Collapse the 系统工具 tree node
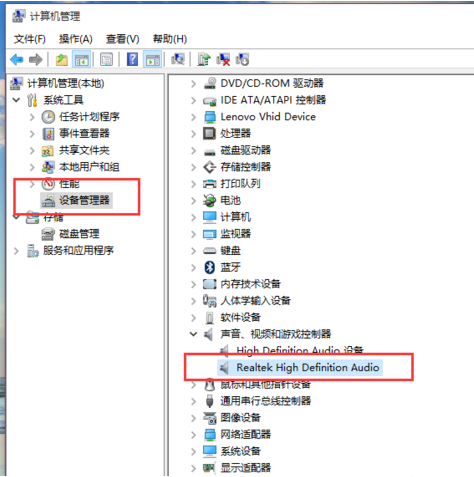The image size is (474, 477). [16, 100]
